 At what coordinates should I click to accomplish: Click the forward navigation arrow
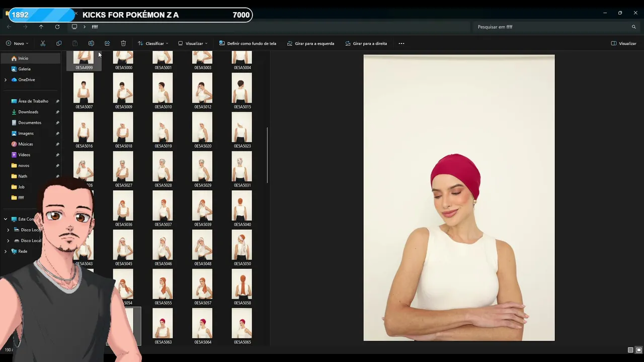pos(25,27)
